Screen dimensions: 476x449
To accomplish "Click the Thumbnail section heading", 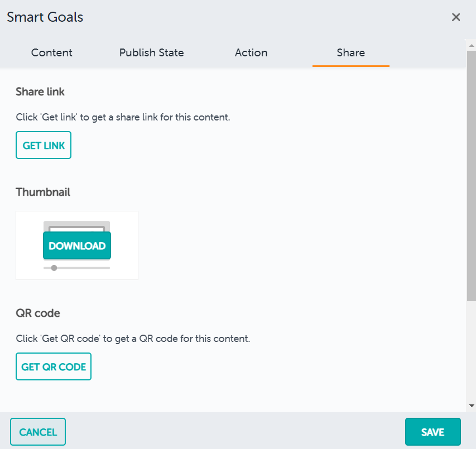I will (x=43, y=192).
